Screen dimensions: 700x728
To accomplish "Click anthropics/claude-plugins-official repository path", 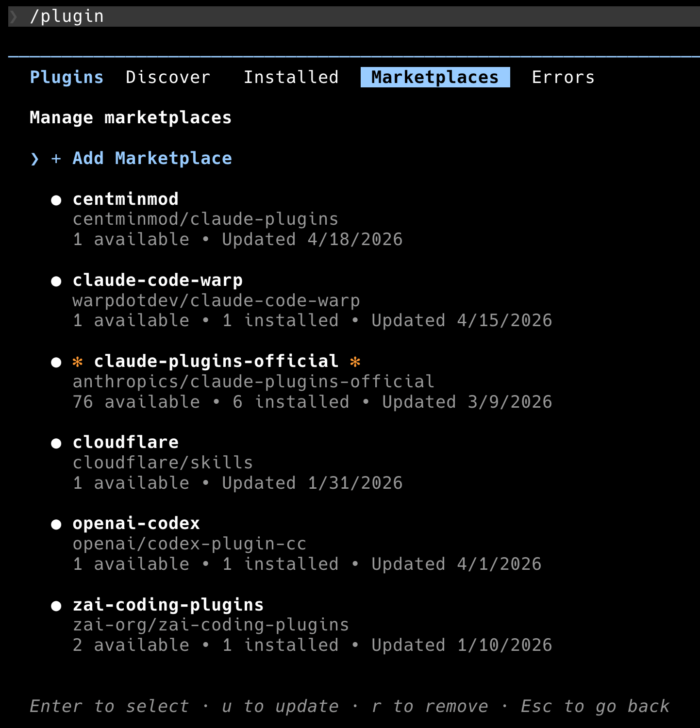I will (x=253, y=381).
